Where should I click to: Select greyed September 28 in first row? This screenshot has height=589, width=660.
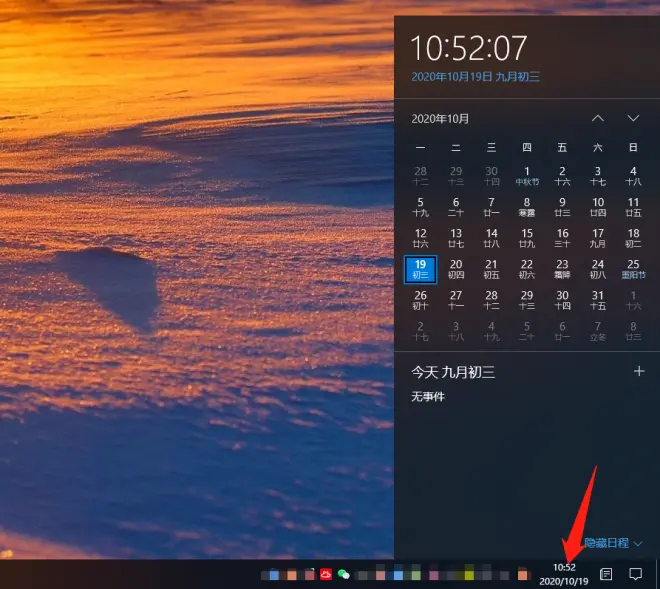[420, 176]
